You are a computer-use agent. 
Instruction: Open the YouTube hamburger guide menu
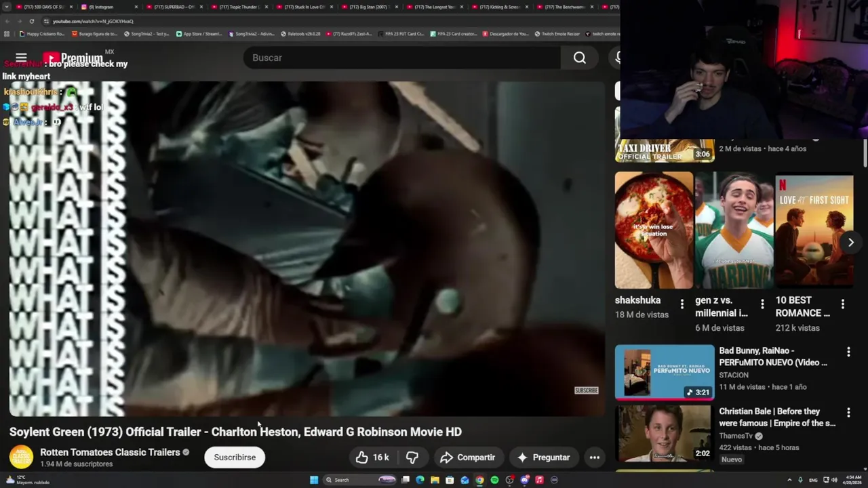point(21,58)
